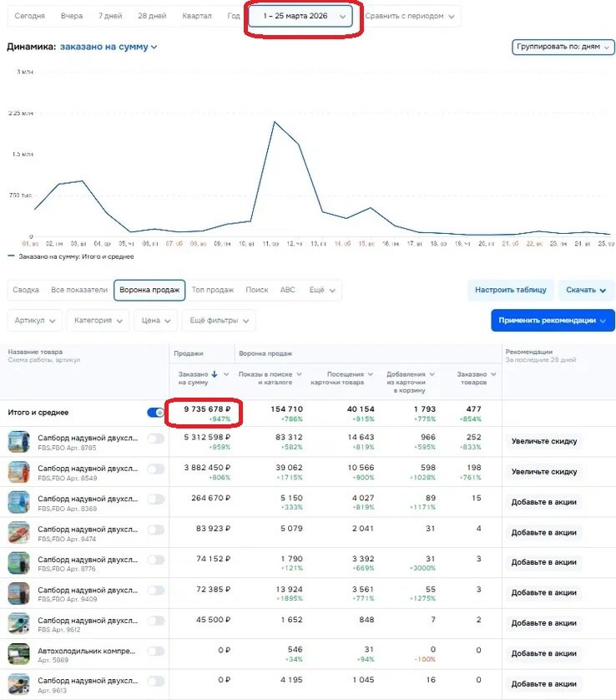
Task: Switch to the 'Сводка' tab
Action: tap(26, 290)
